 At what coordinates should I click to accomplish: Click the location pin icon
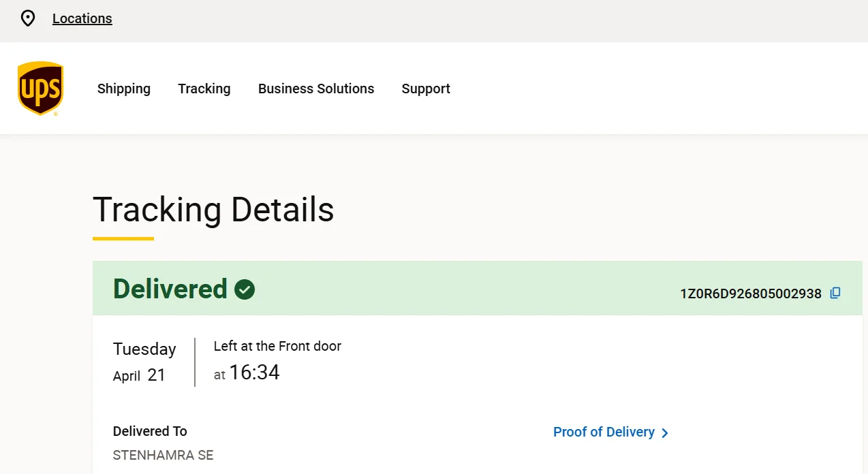[28, 18]
